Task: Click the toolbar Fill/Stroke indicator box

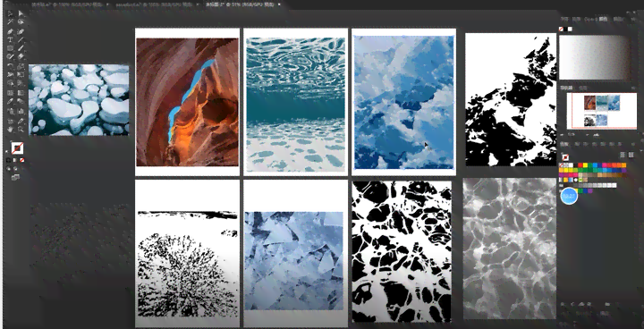Action: pos(17,148)
